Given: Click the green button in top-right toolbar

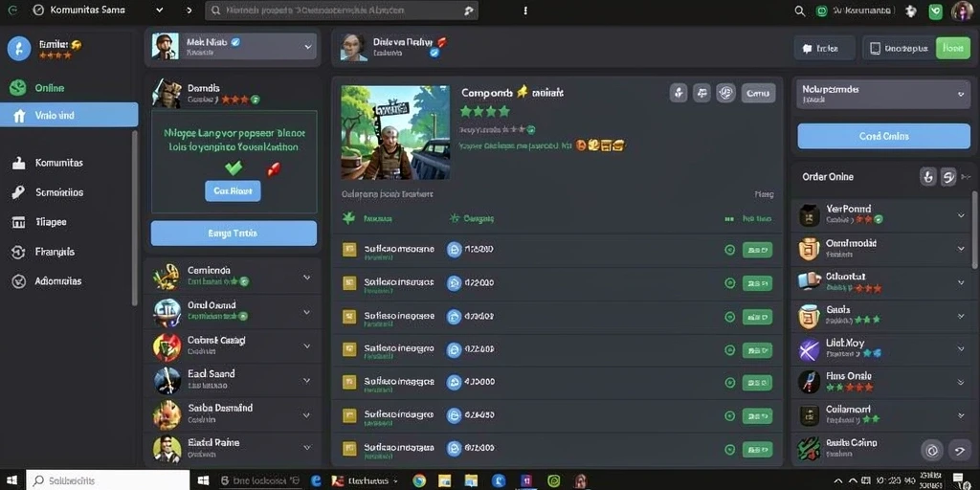Looking at the screenshot, I should tap(953, 48).
